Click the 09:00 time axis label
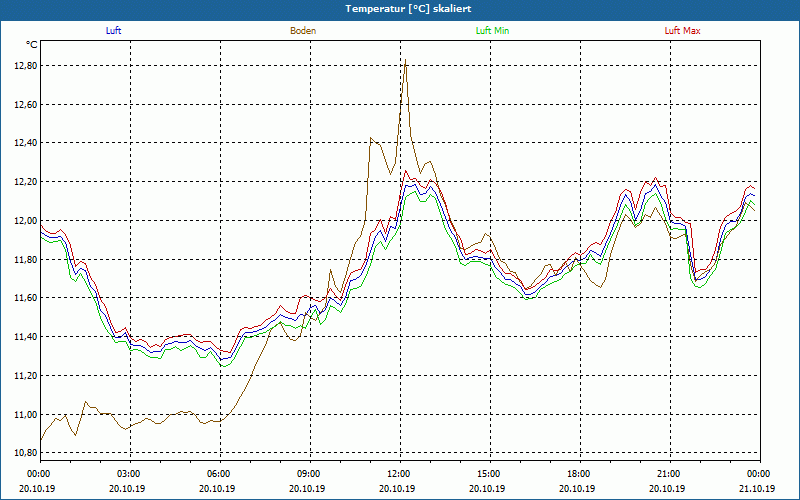 (310, 474)
